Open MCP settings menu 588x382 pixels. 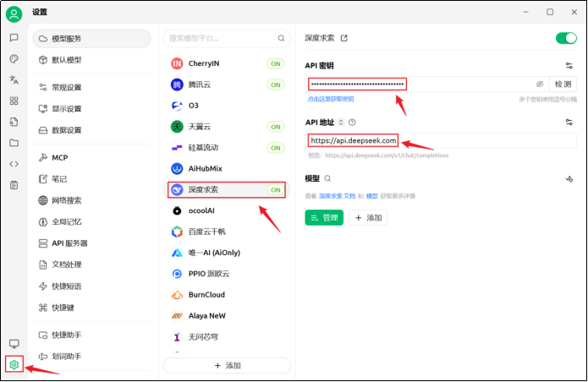(x=92, y=158)
